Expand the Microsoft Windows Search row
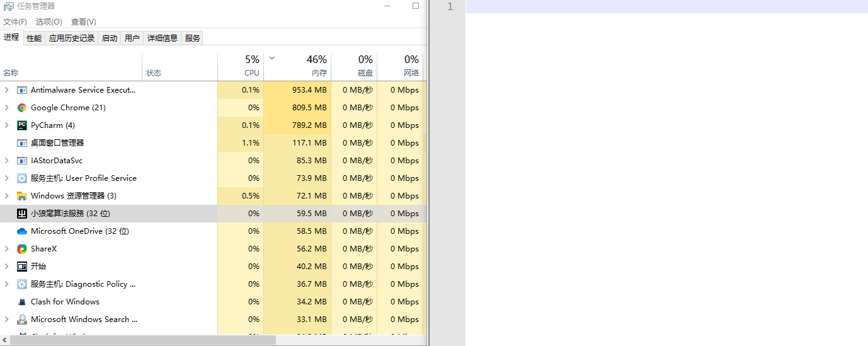Viewport: 868px width, 346px height. [x=7, y=320]
